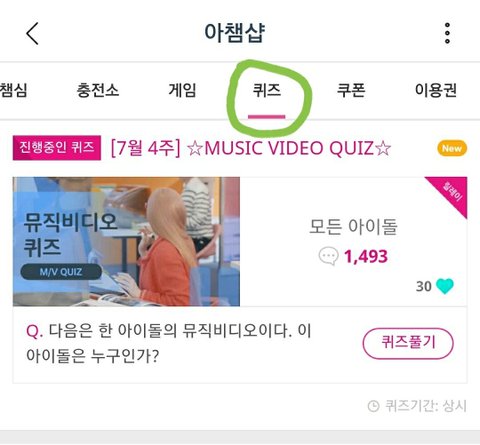Tap the clock icon by 퀴즈기간
The height and width of the screenshot is (445, 480).
[373, 406]
